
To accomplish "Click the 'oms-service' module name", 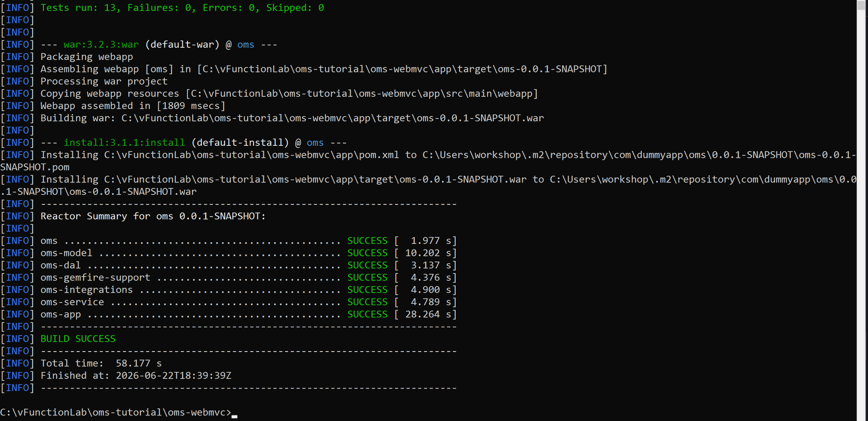I will 72,302.
